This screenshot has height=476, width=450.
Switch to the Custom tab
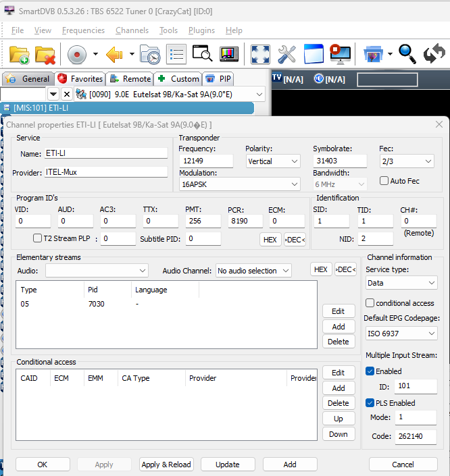point(178,79)
